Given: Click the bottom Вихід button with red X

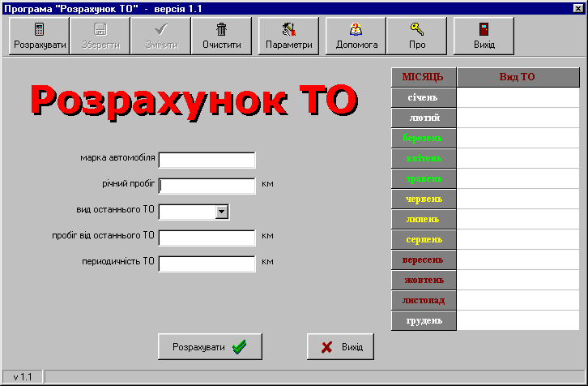Looking at the screenshot, I should tap(340, 346).
